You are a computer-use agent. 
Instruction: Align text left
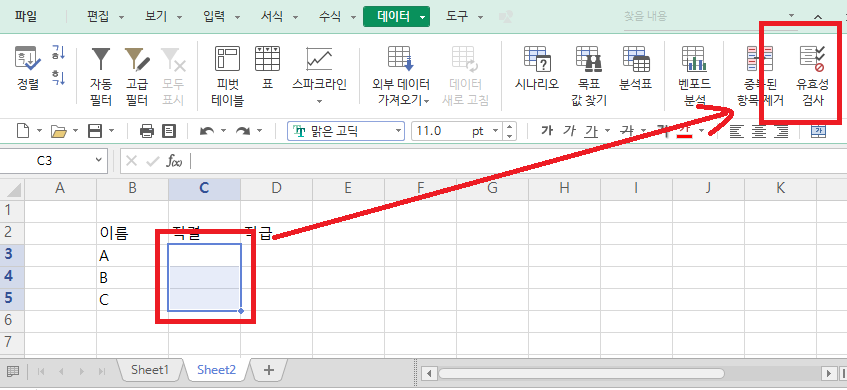pyautogui.click(x=736, y=131)
